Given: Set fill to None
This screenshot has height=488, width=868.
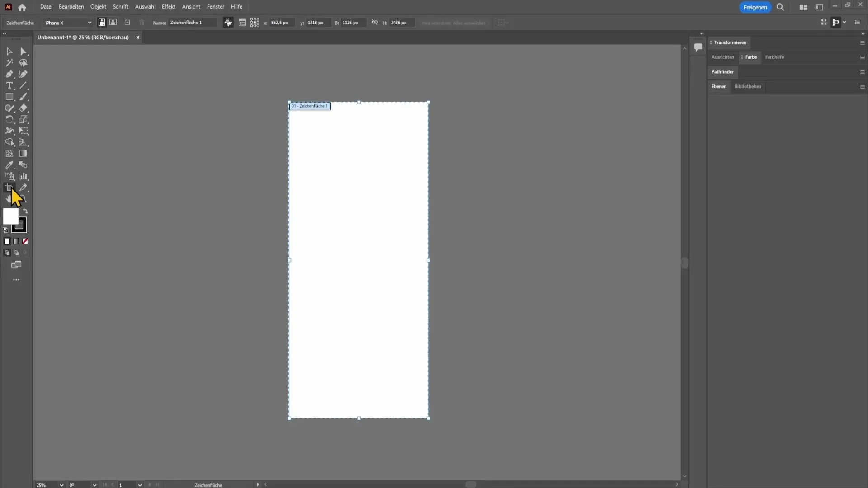Looking at the screenshot, I should click(25, 241).
